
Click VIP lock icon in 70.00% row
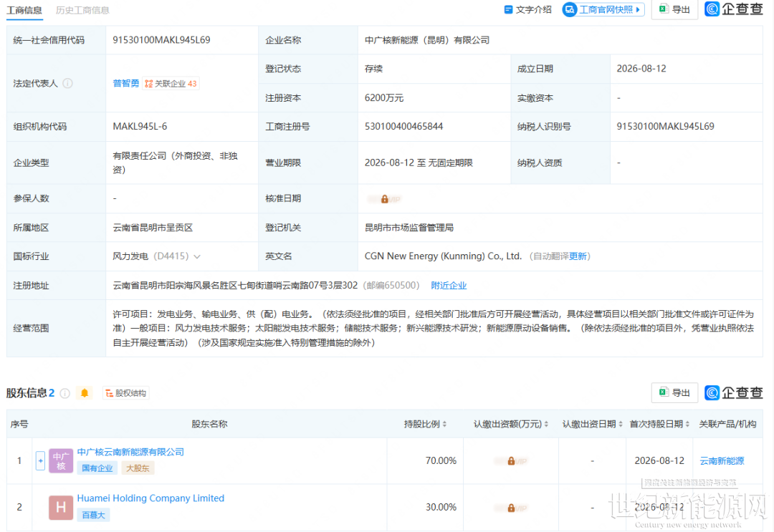pyautogui.click(x=512, y=461)
